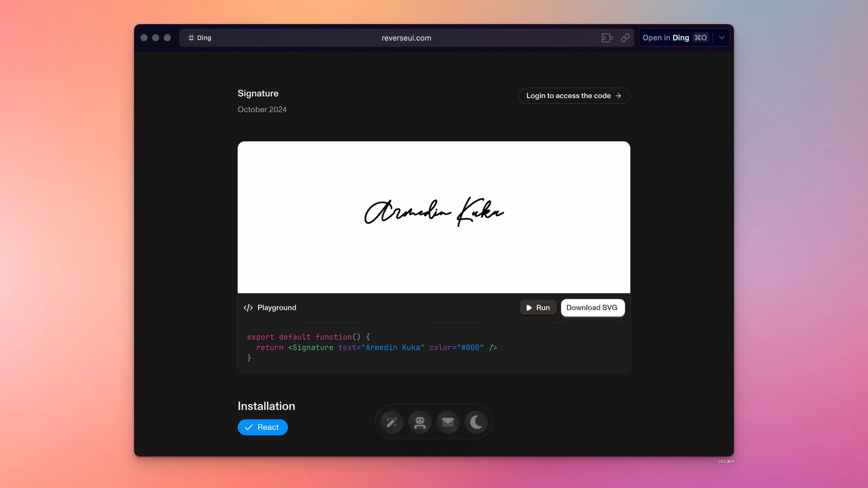Click the Download SVG button
This screenshot has height=488, width=868.
point(591,307)
